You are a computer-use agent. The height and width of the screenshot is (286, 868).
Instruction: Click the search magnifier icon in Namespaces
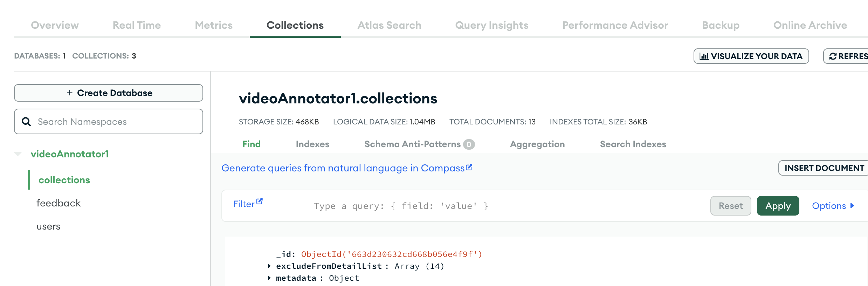(26, 122)
